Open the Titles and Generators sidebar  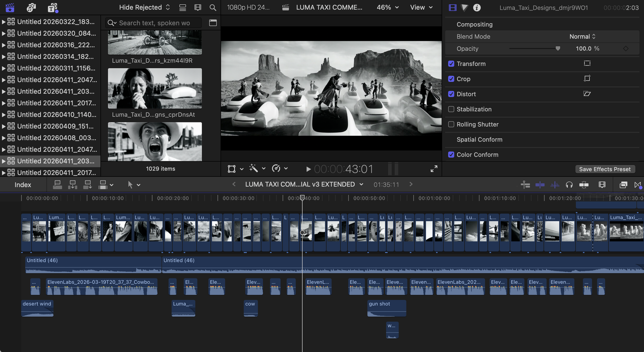coord(53,7)
